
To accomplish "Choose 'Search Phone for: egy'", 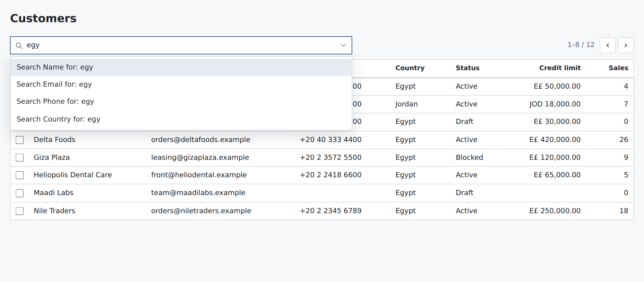I will pyautogui.click(x=181, y=101).
